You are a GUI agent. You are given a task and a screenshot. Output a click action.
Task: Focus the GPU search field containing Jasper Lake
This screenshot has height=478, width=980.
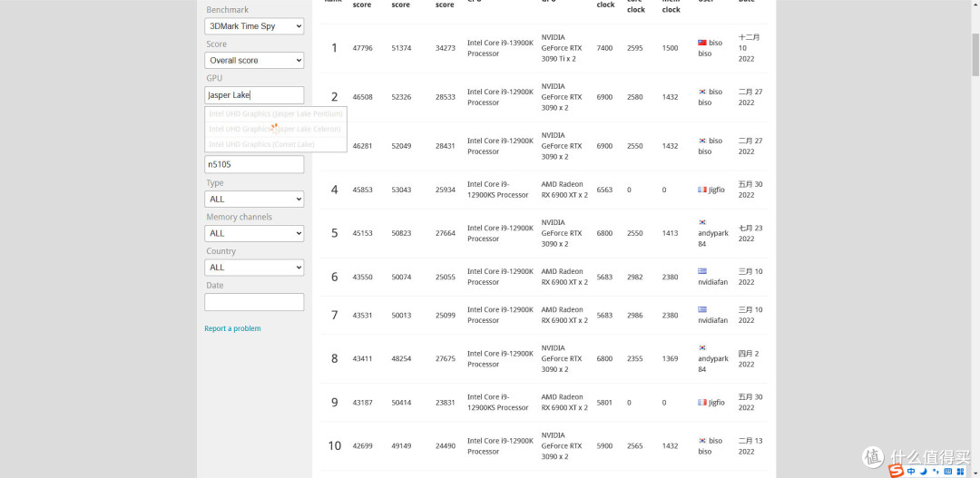coord(254,95)
